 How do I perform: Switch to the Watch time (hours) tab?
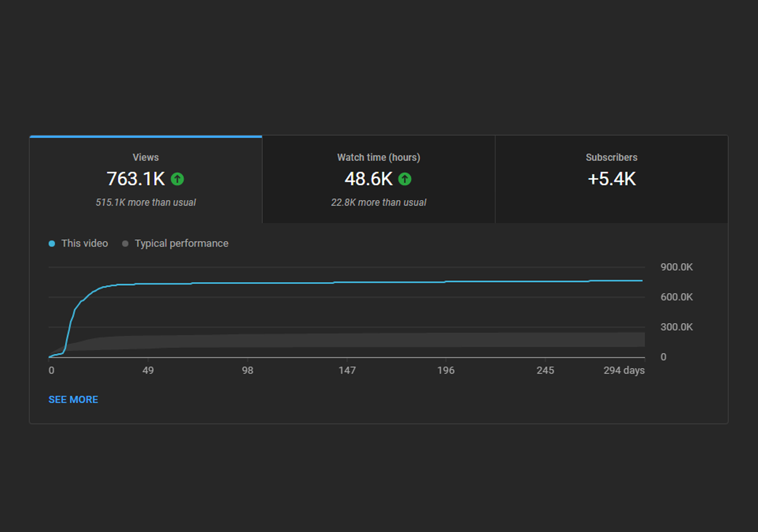(x=379, y=179)
